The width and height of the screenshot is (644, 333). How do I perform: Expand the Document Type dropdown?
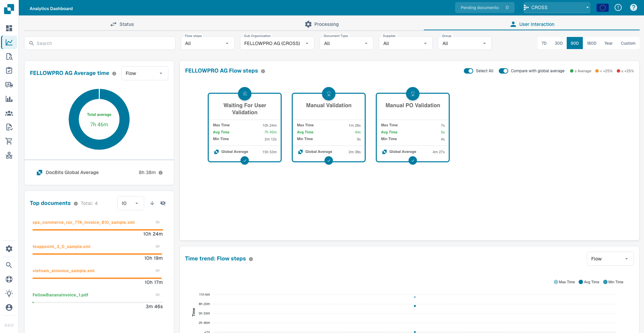click(346, 43)
